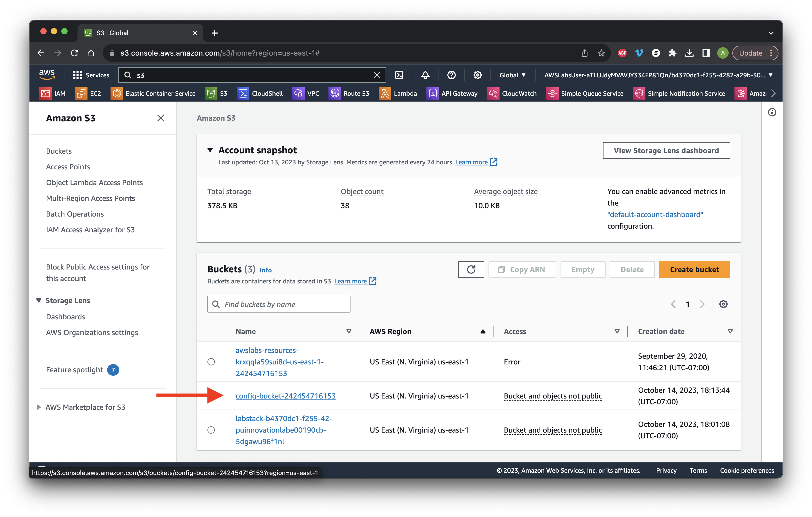The width and height of the screenshot is (812, 517).
Task: Bookmark this page with the star
Action: point(601,53)
